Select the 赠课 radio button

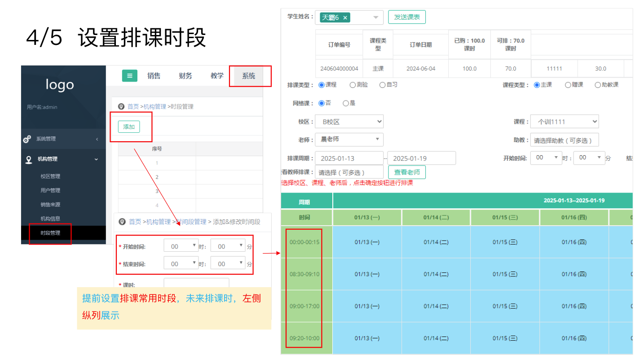point(568,85)
